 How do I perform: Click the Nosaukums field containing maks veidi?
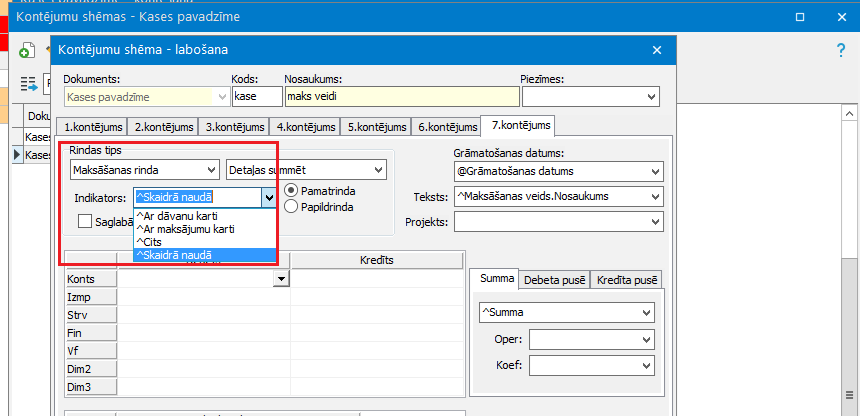click(x=401, y=97)
